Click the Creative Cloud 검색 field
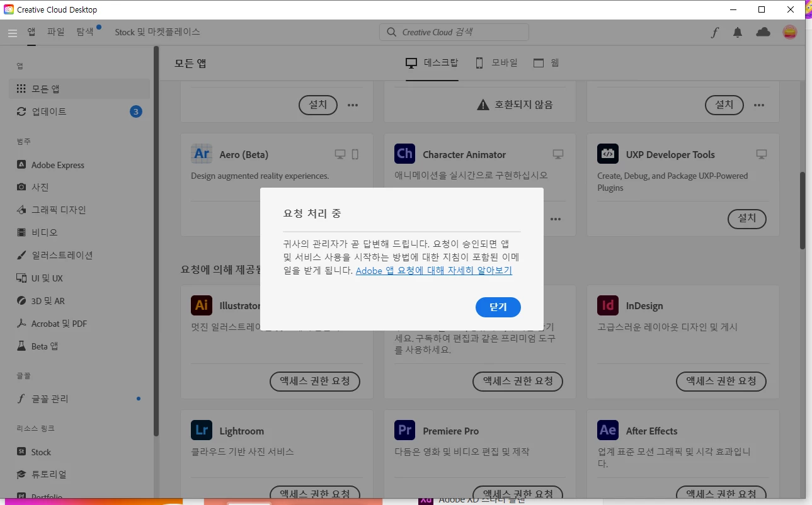This screenshot has width=812, height=505. click(x=454, y=32)
